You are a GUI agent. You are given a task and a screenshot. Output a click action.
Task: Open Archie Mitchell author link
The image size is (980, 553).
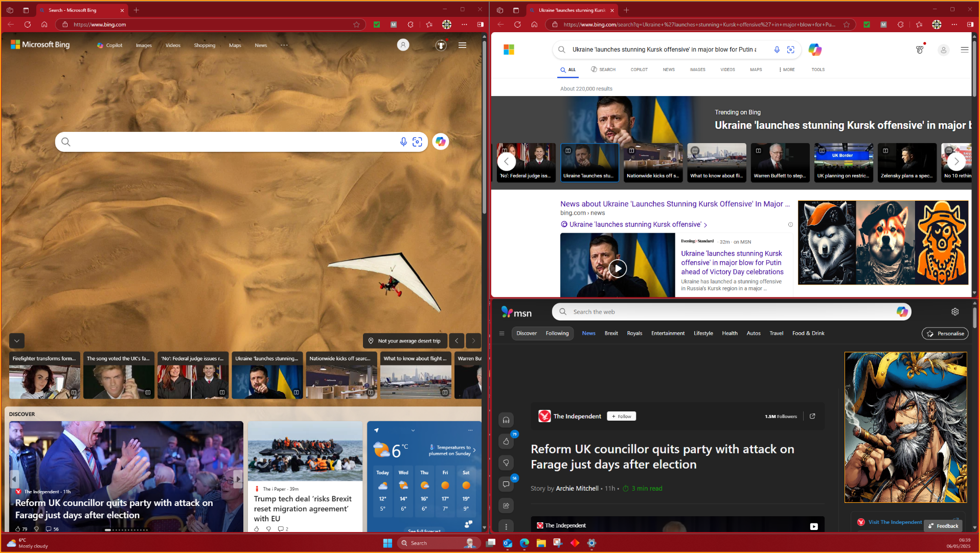point(577,489)
